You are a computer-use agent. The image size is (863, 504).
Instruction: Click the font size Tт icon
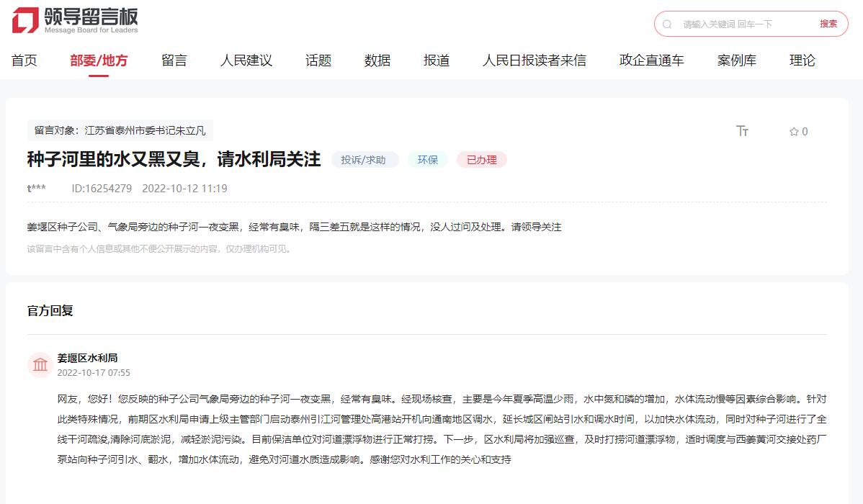(742, 131)
